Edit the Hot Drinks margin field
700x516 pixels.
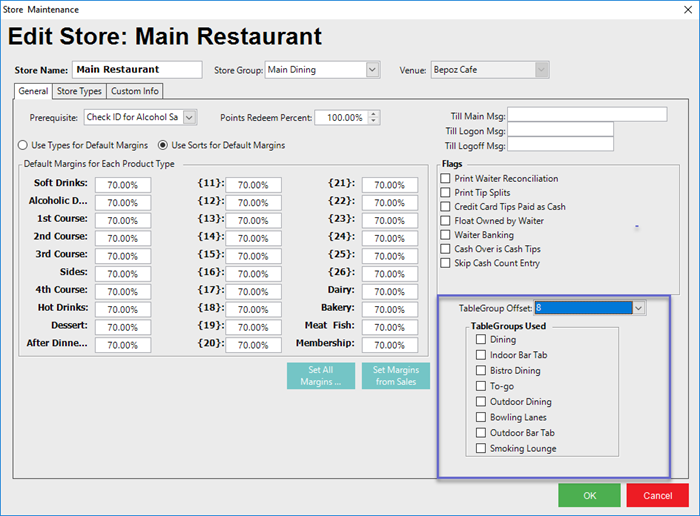(x=123, y=310)
